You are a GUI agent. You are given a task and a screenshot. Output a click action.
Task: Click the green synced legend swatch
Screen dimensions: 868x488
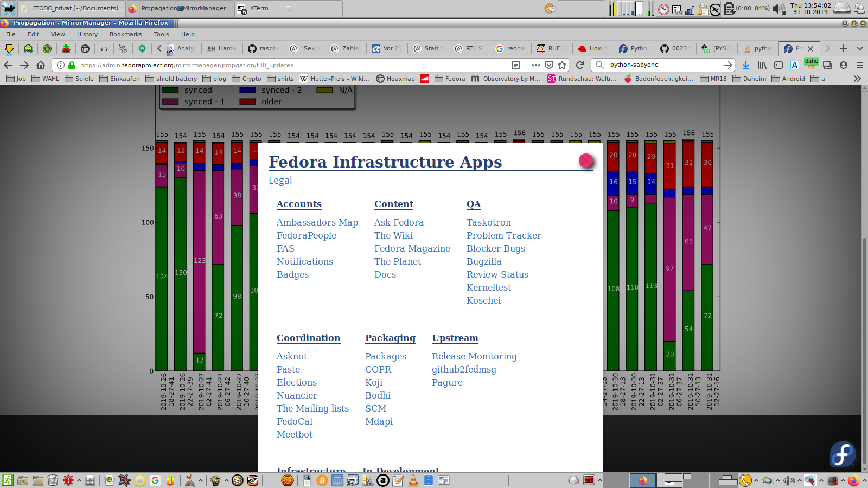(x=170, y=90)
